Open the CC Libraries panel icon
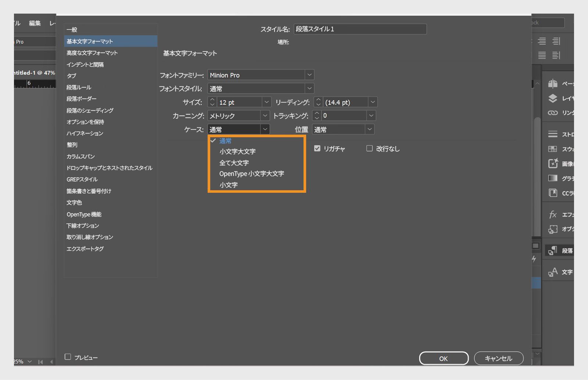Image resolution: width=588 pixels, height=380 pixels. click(553, 193)
